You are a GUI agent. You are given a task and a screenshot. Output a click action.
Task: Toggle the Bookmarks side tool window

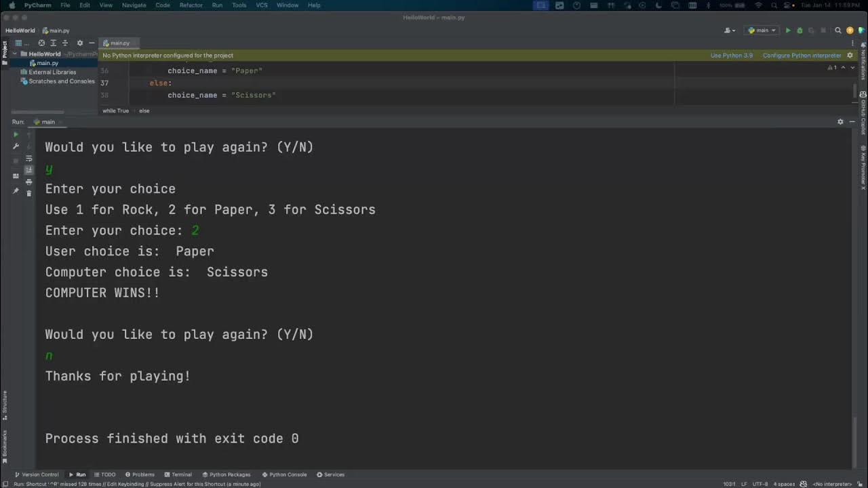coord(4,446)
